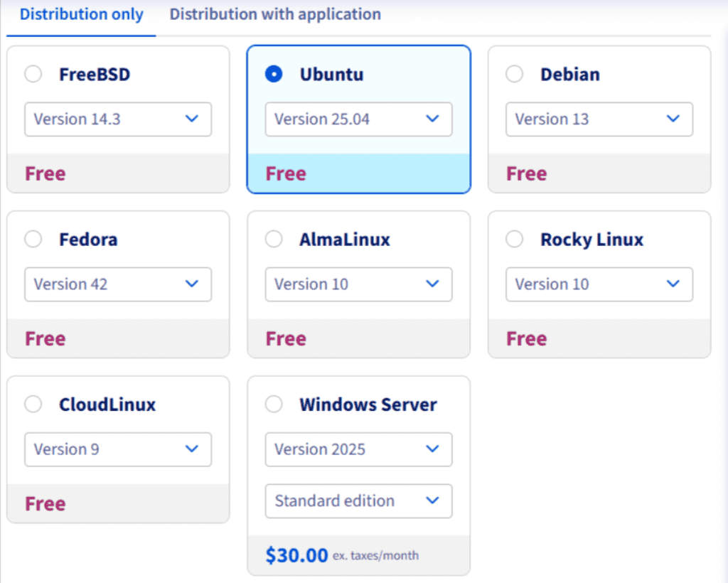Select the Windows Server radio button
728x583 pixels.
coord(274,404)
